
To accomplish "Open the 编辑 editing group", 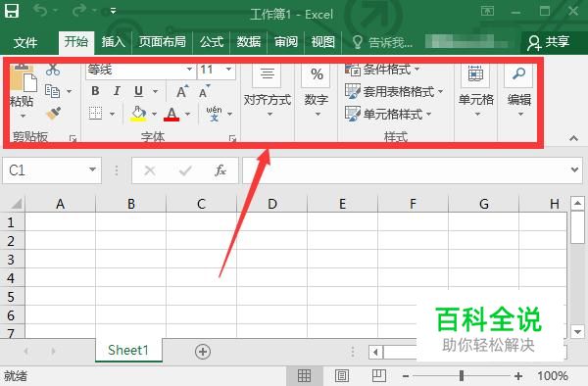I will point(519,90).
